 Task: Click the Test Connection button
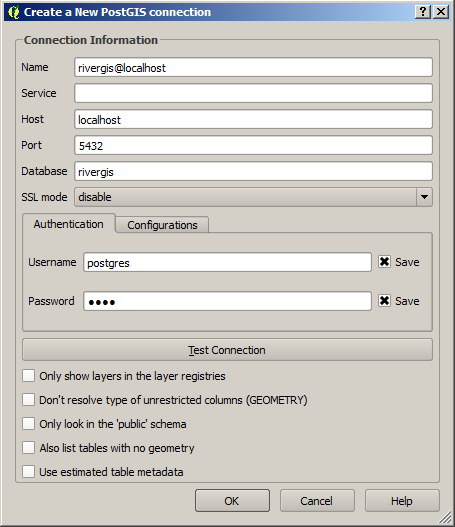(228, 350)
